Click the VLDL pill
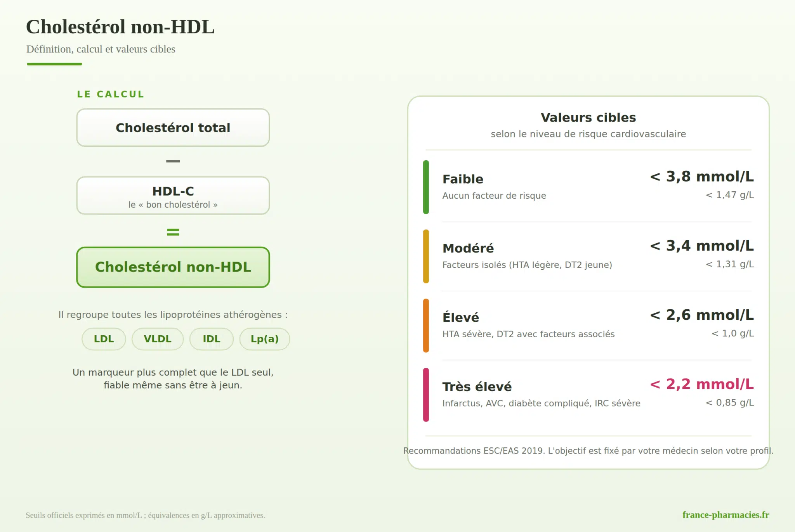The image size is (795, 532). point(157,339)
